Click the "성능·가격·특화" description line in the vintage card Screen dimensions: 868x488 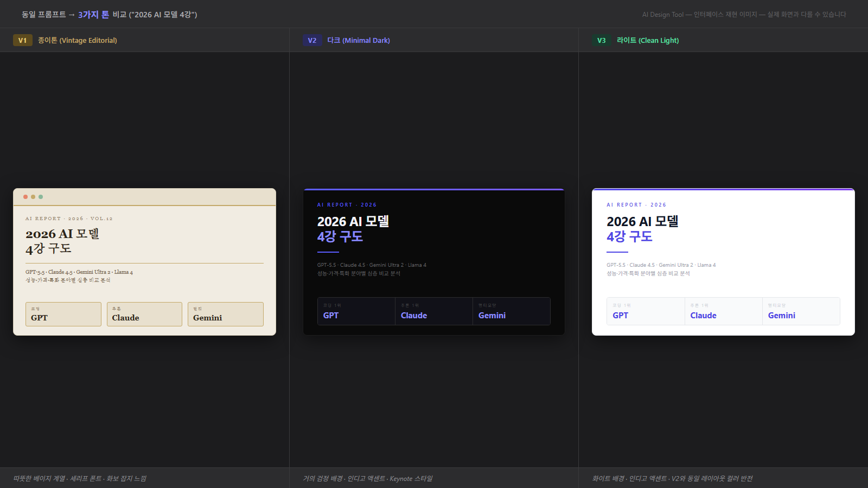[68, 280]
